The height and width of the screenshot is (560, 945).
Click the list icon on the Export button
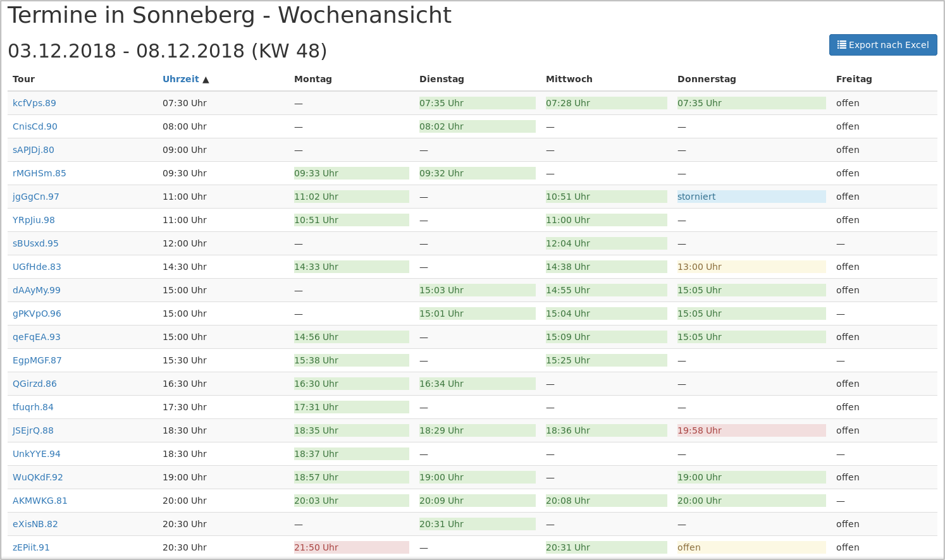point(841,44)
